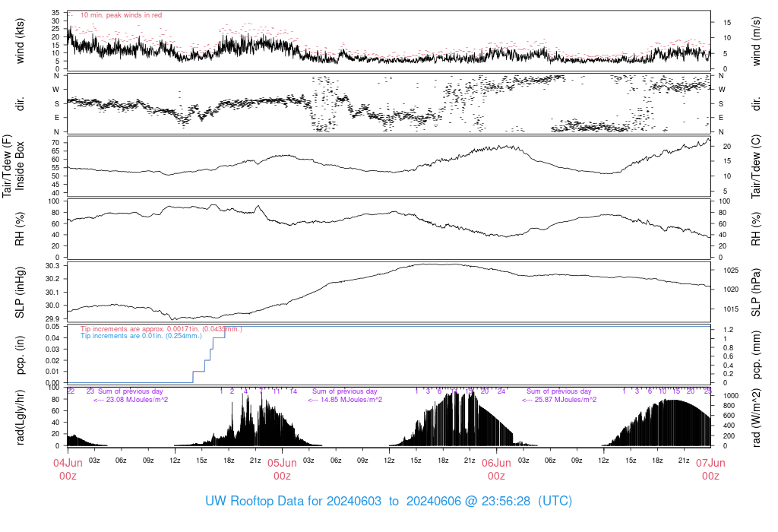
Task: Click the red tip increments '0.00171in.' note
Action: 161,329
